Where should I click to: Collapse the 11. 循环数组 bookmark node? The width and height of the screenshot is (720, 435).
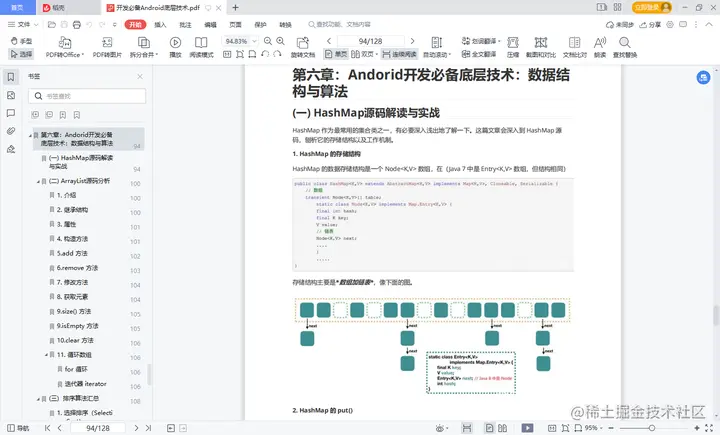(46, 355)
